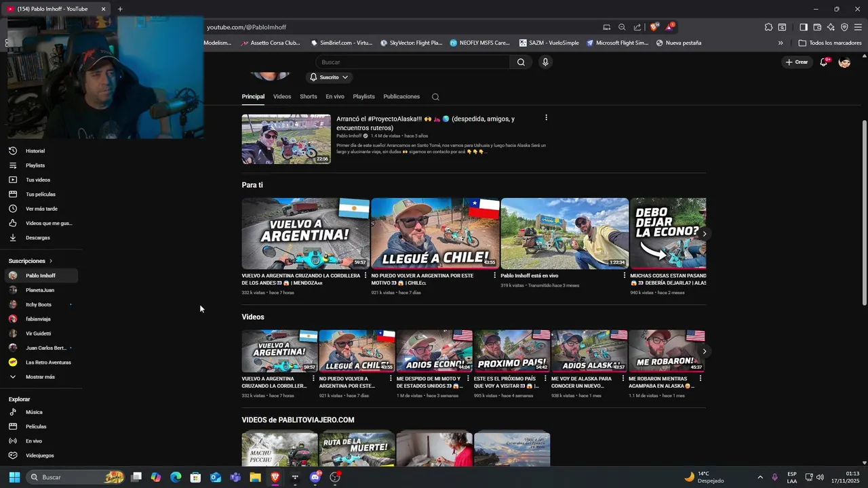Image resolution: width=868 pixels, height=488 pixels.
Task: Click the Windows taskbar Buscar search box
Action: 76,477
